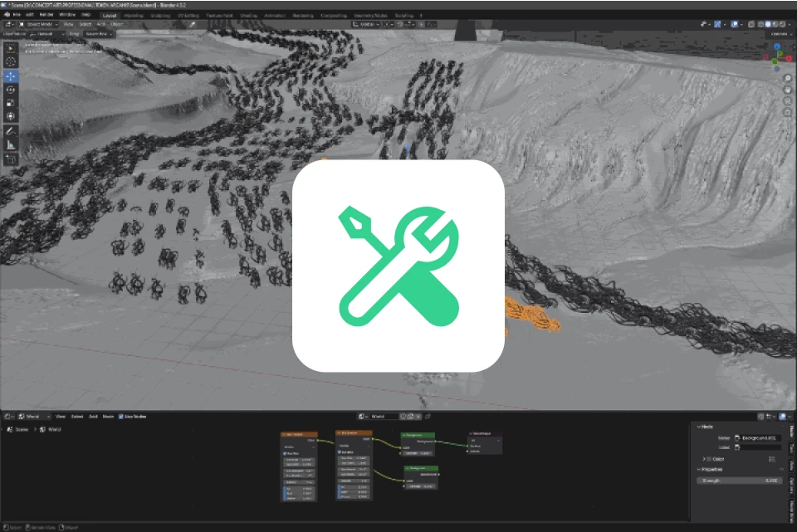Select the 3D Cursor tool

pos(11,61)
